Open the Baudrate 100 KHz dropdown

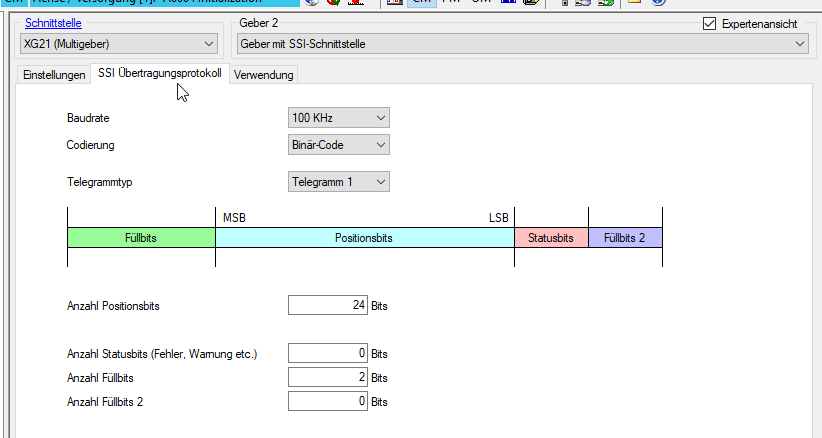(x=338, y=118)
